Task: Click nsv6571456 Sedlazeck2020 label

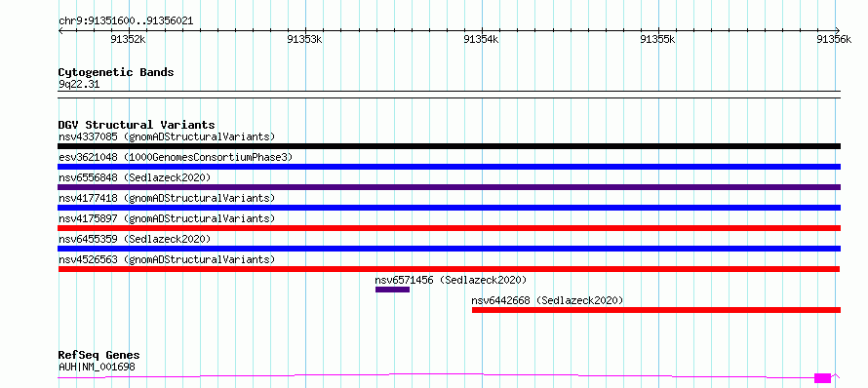Action: pyautogui.click(x=451, y=280)
